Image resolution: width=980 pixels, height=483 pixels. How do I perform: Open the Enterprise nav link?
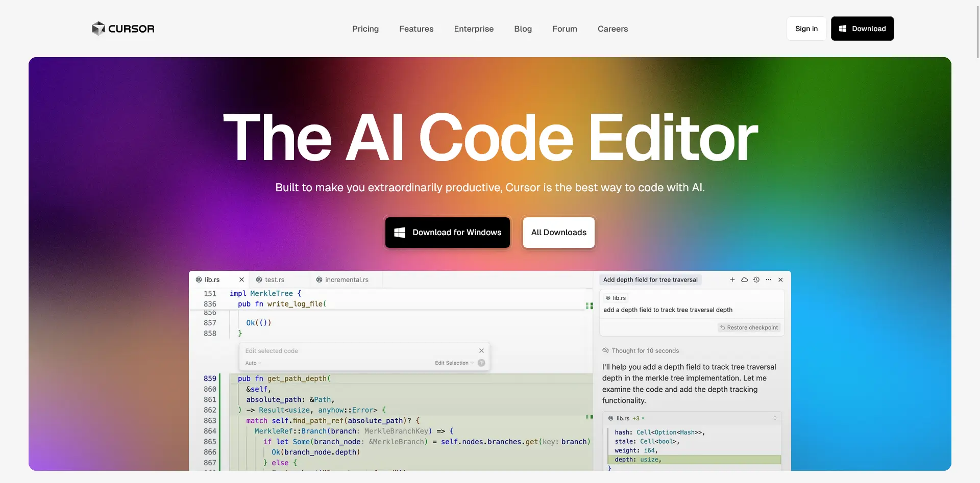(x=474, y=29)
